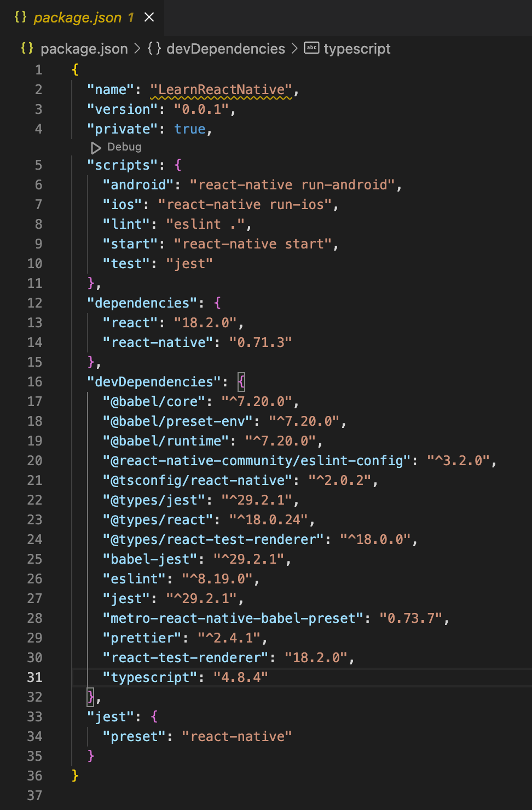This screenshot has height=810, width=532.
Task: Click the "jest" value on the test script line
Action: pyautogui.click(x=189, y=263)
